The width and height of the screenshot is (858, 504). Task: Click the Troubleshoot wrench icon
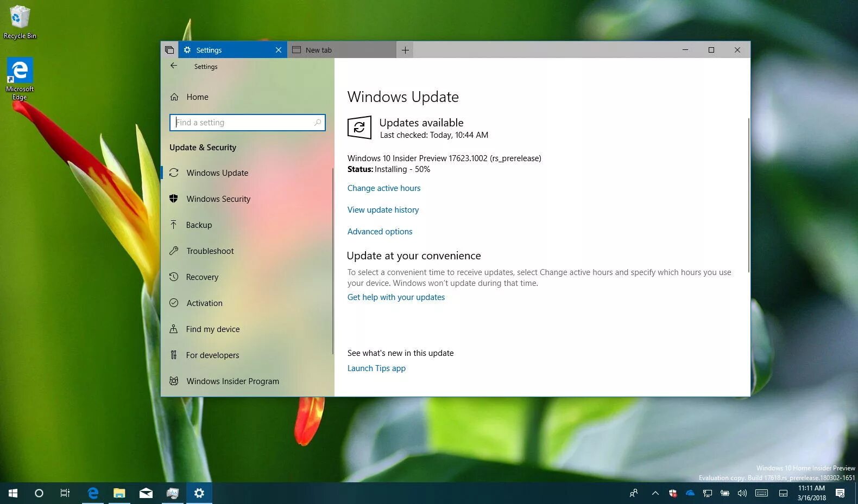tap(174, 251)
